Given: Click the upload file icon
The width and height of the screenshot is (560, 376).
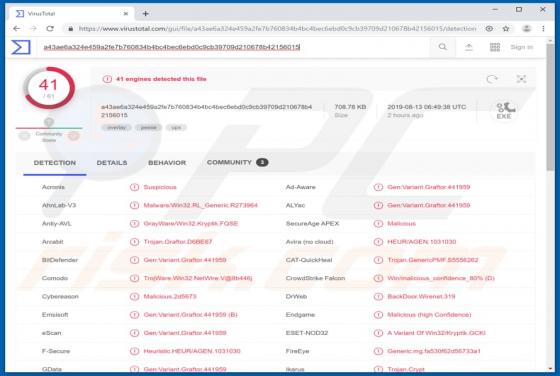Looking at the screenshot, I should [x=469, y=47].
